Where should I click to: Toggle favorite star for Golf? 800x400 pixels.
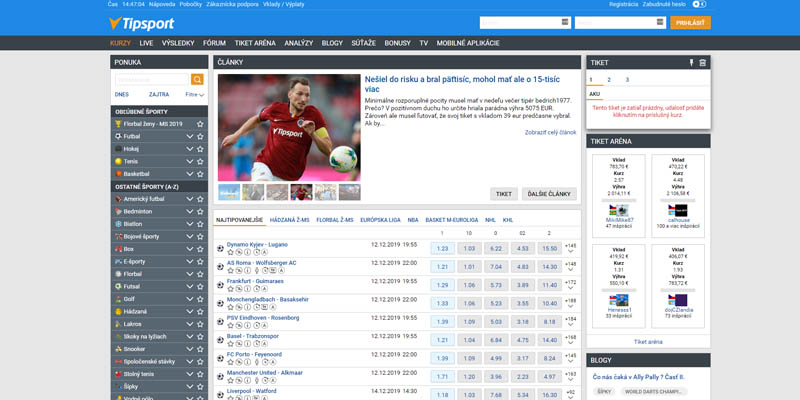(x=200, y=299)
